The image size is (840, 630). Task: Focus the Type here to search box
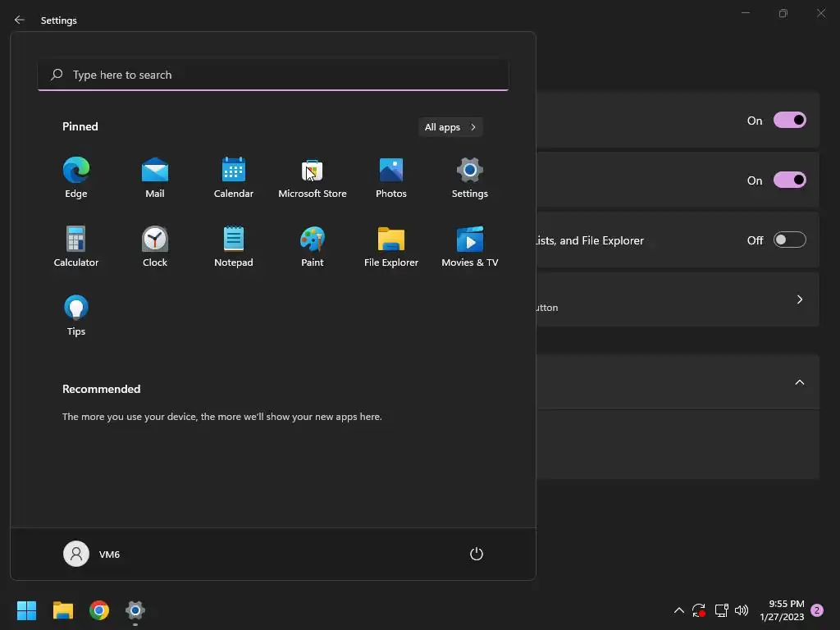(x=273, y=75)
